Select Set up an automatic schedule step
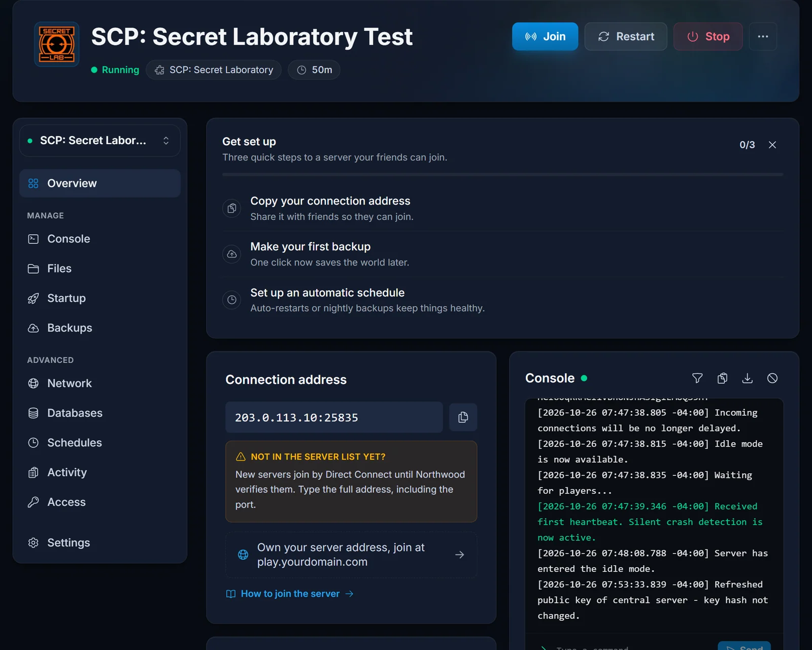This screenshot has width=812, height=650. click(502, 300)
